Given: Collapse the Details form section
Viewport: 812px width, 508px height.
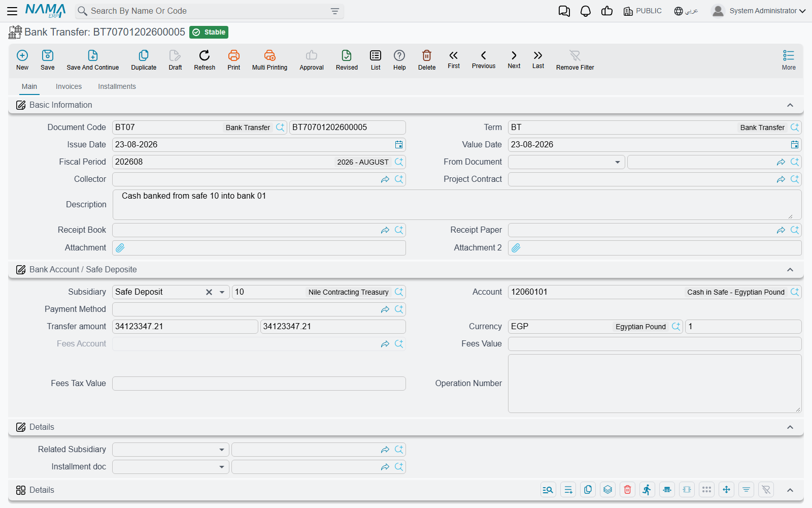Looking at the screenshot, I should [x=790, y=427].
